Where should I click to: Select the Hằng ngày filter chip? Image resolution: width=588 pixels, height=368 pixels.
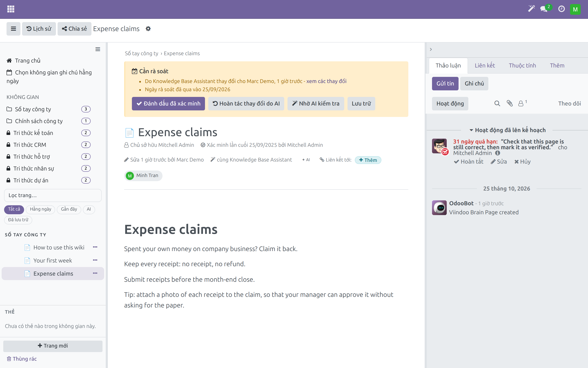coord(41,209)
